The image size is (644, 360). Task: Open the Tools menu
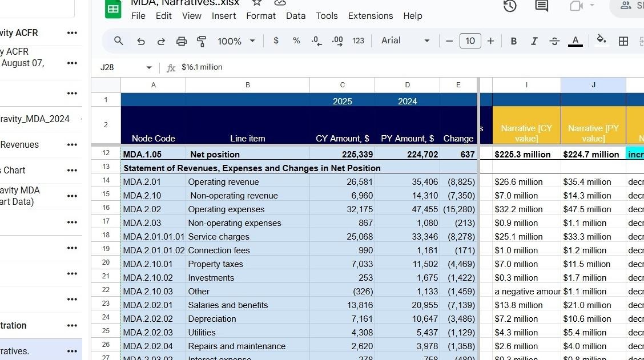327,15
